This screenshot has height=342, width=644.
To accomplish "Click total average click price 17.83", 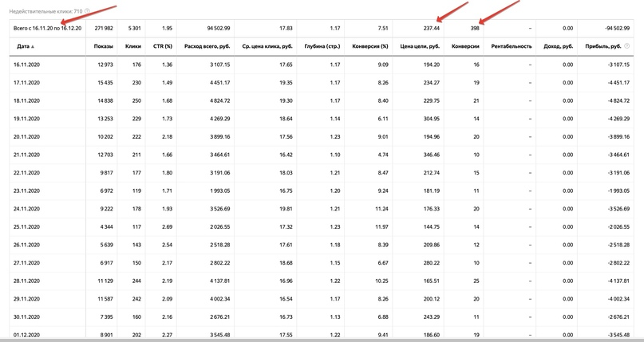I will [x=286, y=28].
